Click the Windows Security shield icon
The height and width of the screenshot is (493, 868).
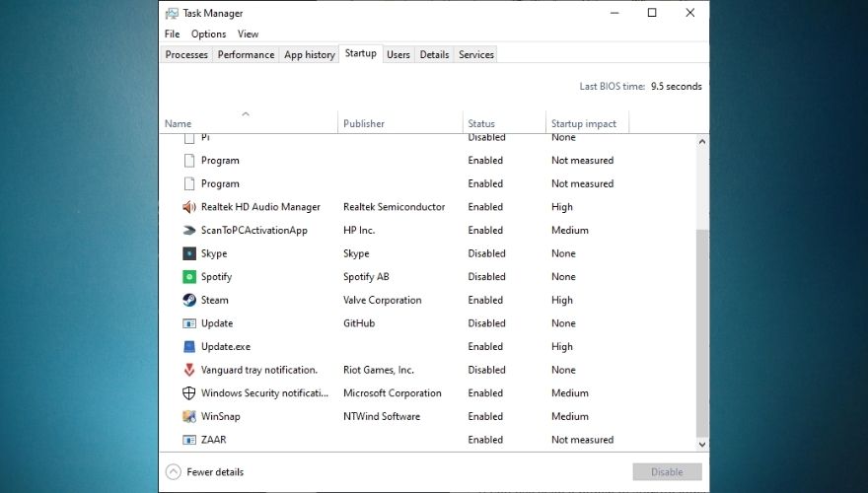[x=188, y=392]
